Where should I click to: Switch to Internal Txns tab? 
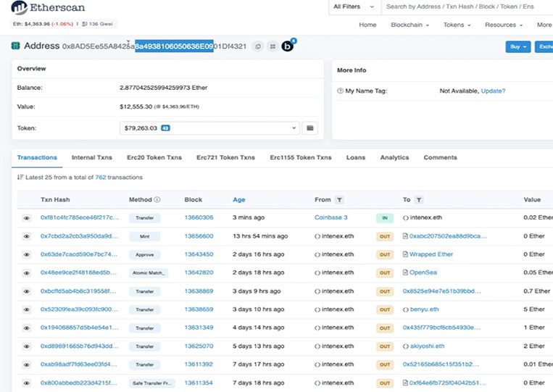(x=92, y=157)
